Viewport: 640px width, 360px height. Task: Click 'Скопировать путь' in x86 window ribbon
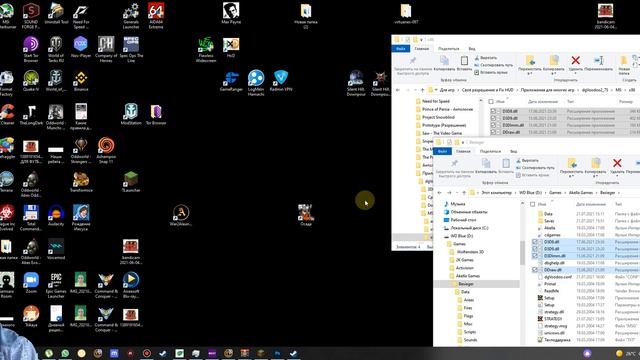pyautogui.click(x=493, y=65)
